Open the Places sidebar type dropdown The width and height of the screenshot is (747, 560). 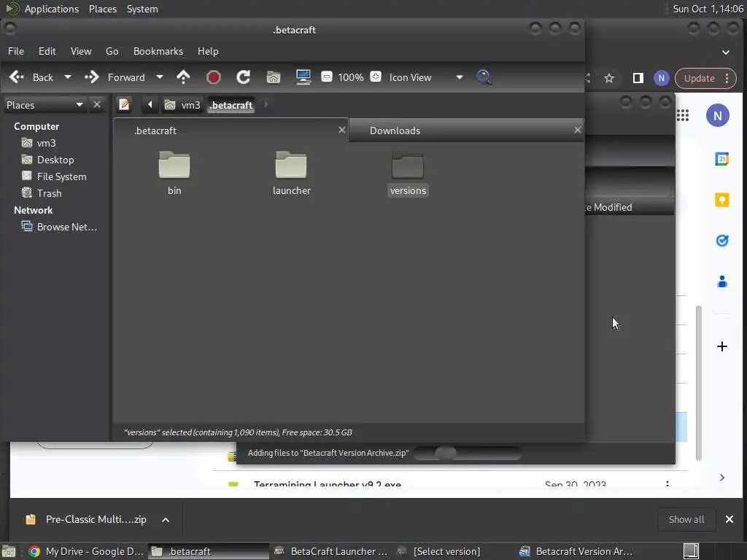pos(44,105)
